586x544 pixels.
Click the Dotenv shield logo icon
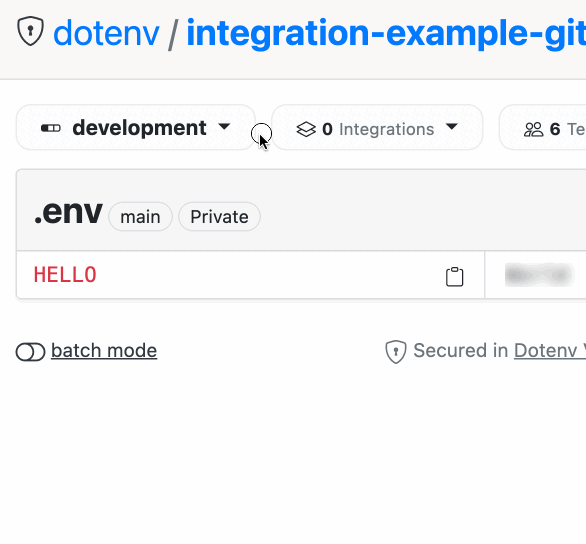(30, 31)
